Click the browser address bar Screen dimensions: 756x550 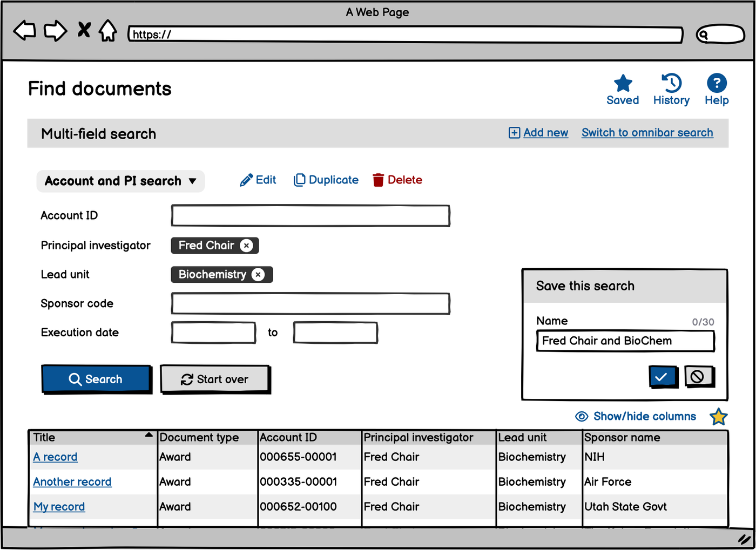[x=406, y=35]
